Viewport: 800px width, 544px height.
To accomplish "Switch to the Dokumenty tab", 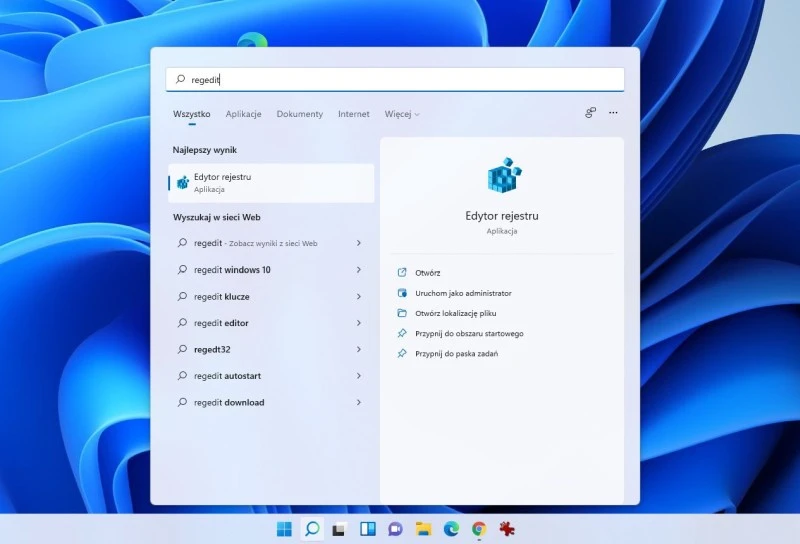I will (x=299, y=114).
